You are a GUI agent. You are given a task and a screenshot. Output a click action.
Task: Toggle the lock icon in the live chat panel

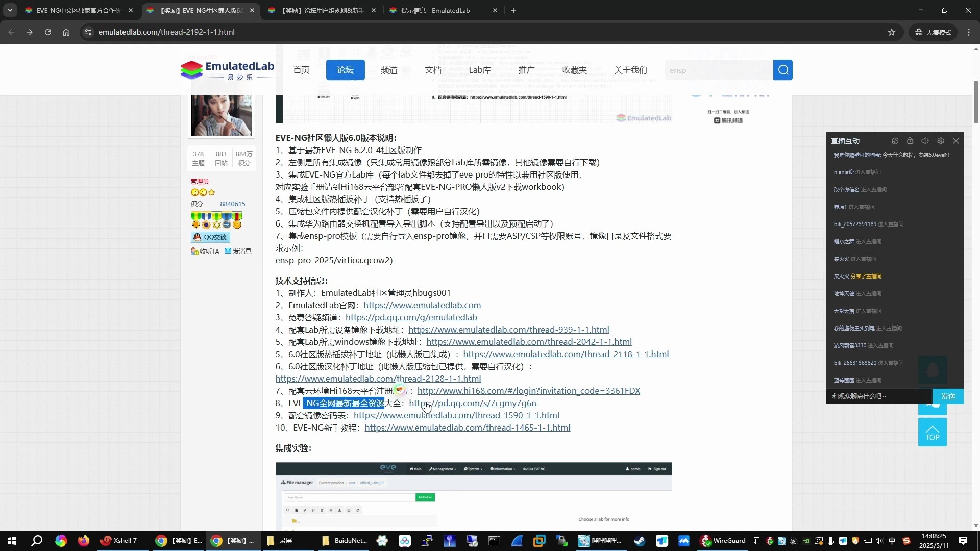910,141
